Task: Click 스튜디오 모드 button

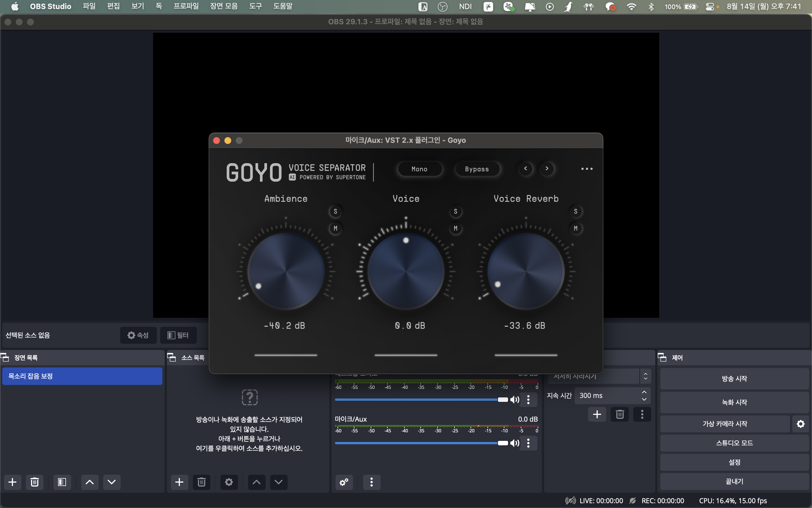Action: [734, 443]
